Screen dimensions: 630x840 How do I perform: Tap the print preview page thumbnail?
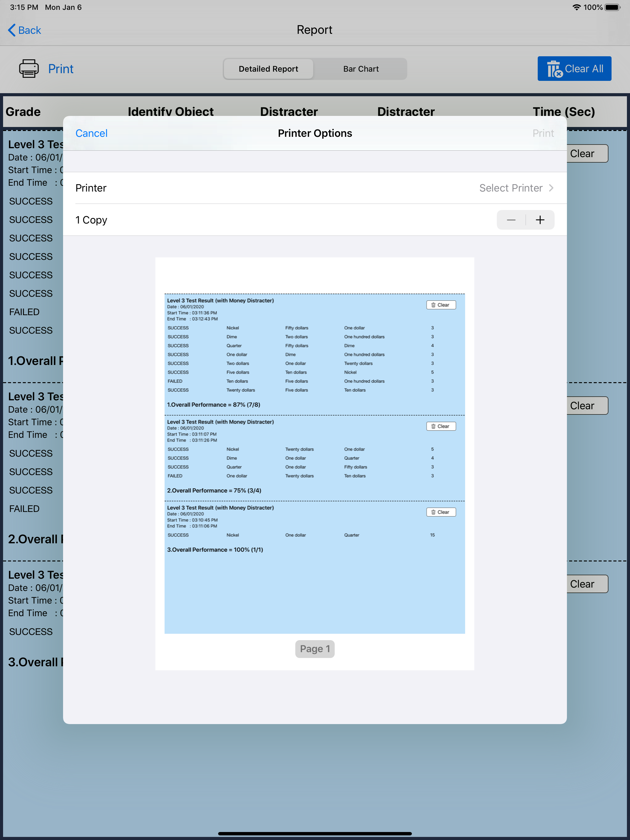315,464
